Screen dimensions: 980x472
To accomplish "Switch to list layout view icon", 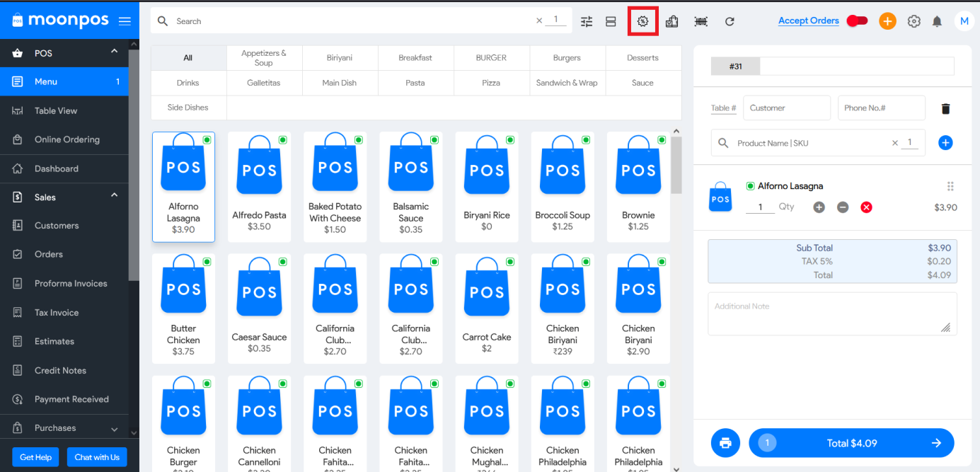I will tap(611, 21).
